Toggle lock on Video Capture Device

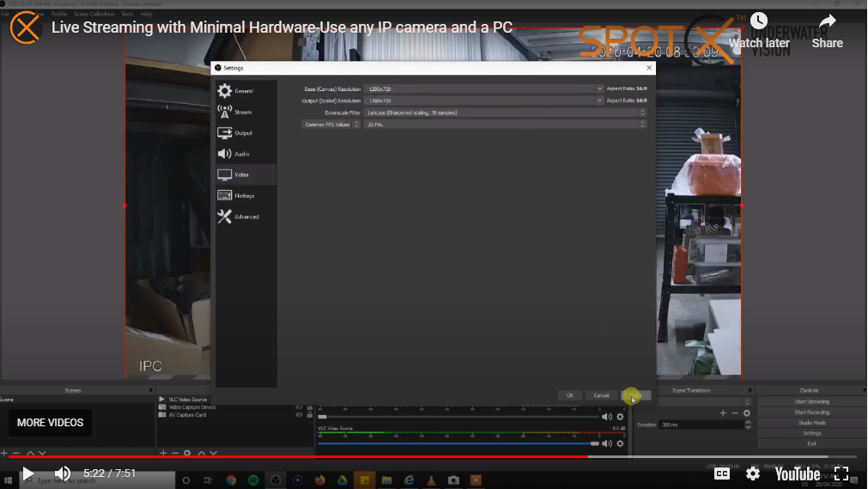309,407
